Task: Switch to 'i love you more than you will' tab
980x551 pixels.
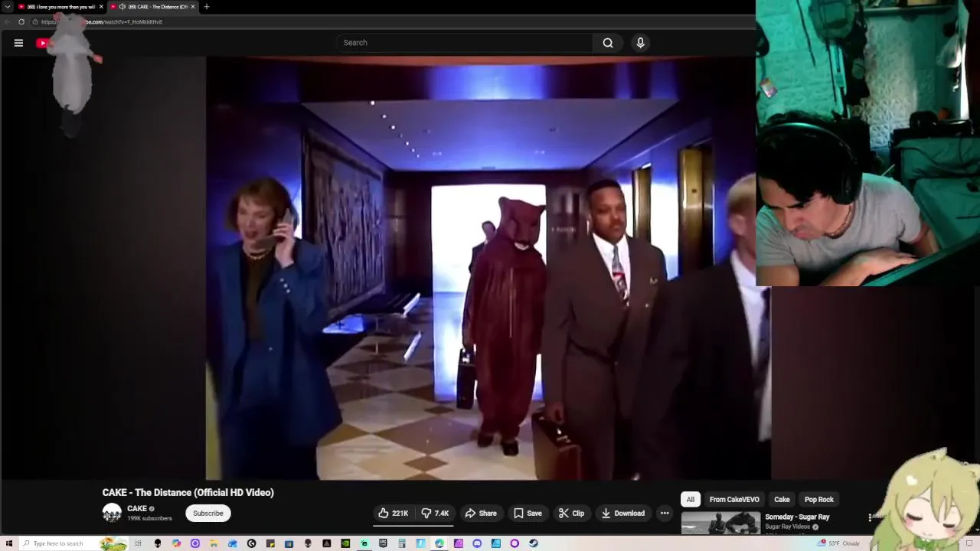Action: [60, 7]
